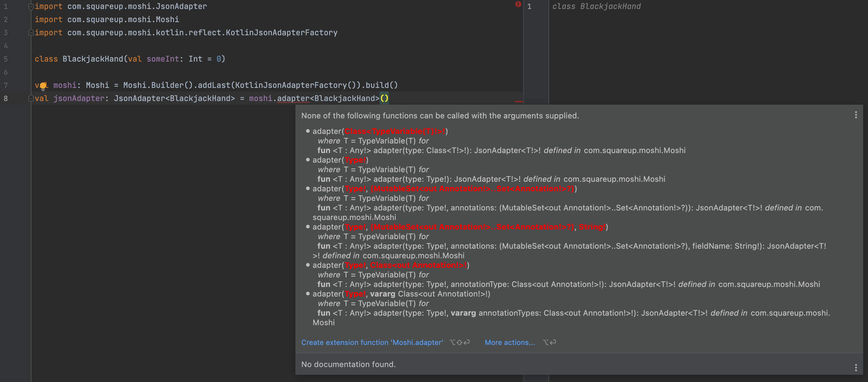The height and width of the screenshot is (382, 868).
Task: Click the highlighted parentheses at end of line 8
Action: [x=384, y=98]
